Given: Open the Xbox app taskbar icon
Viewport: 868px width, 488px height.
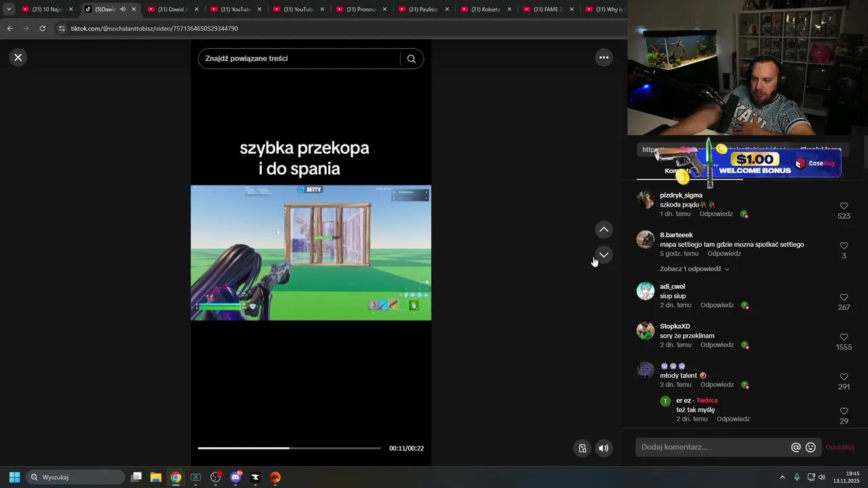Looking at the screenshot, I should tap(195, 477).
